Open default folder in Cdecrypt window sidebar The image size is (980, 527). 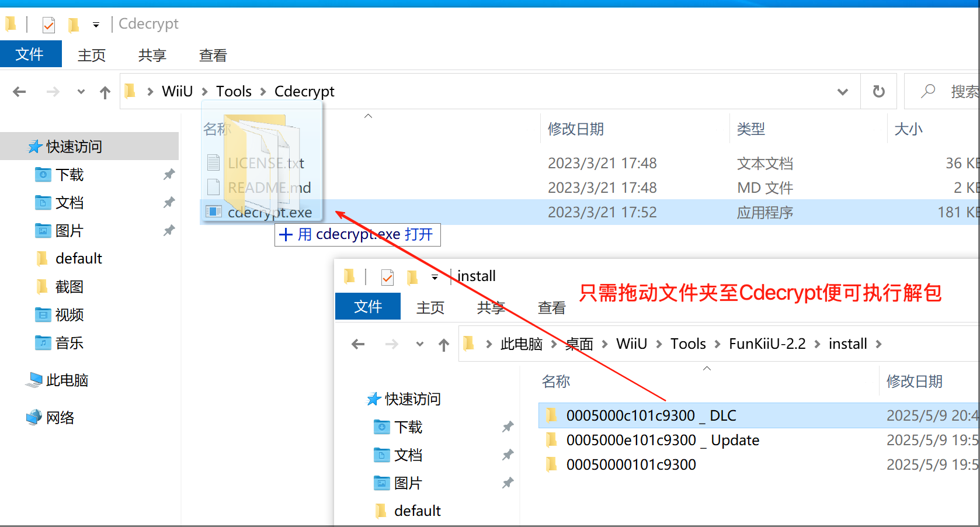(78, 258)
